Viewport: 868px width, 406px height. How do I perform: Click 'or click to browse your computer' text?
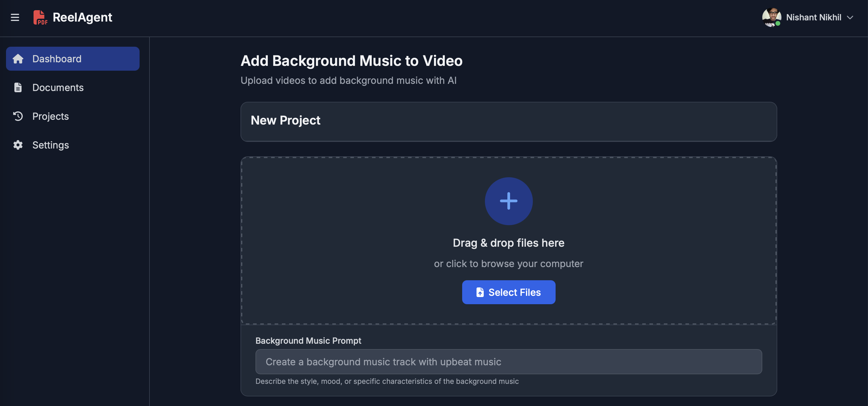coord(508,264)
